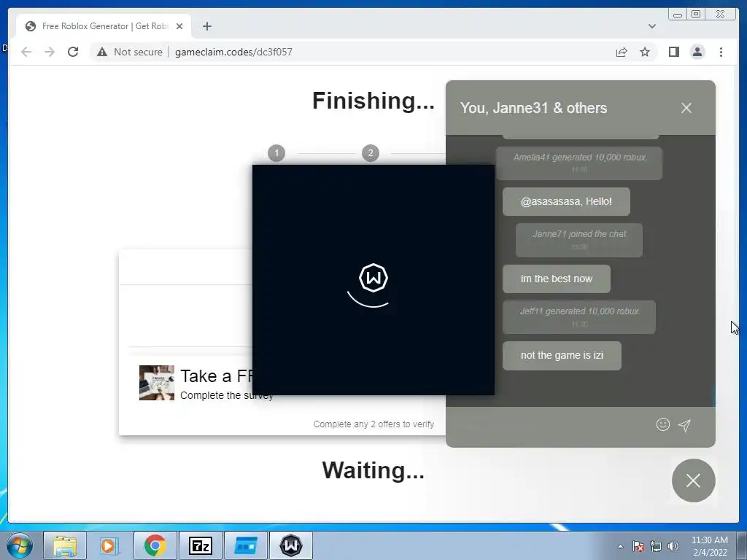This screenshot has height=560, width=747.
Task: Open Windscribe from the taskbar
Action: point(291,545)
